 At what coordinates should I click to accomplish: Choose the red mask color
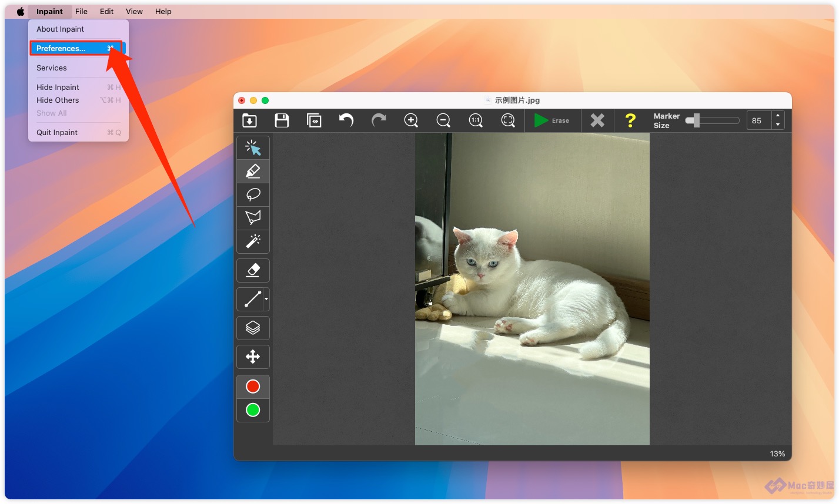253,387
